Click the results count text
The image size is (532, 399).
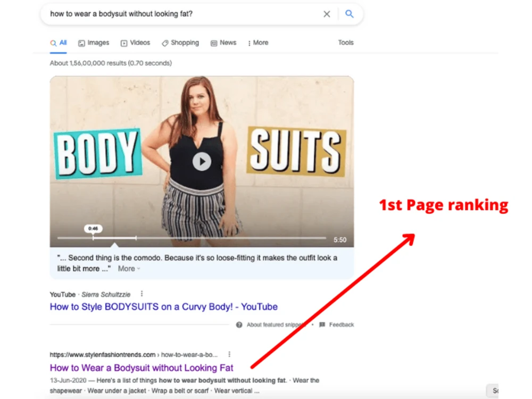[x=111, y=63]
